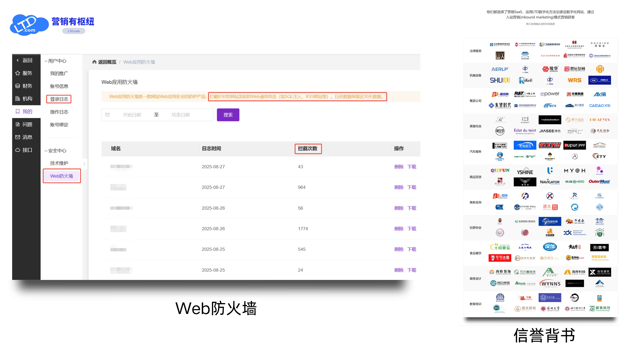
Task: Click the Web应用防火墙 breadcrumb text
Action: tap(139, 62)
